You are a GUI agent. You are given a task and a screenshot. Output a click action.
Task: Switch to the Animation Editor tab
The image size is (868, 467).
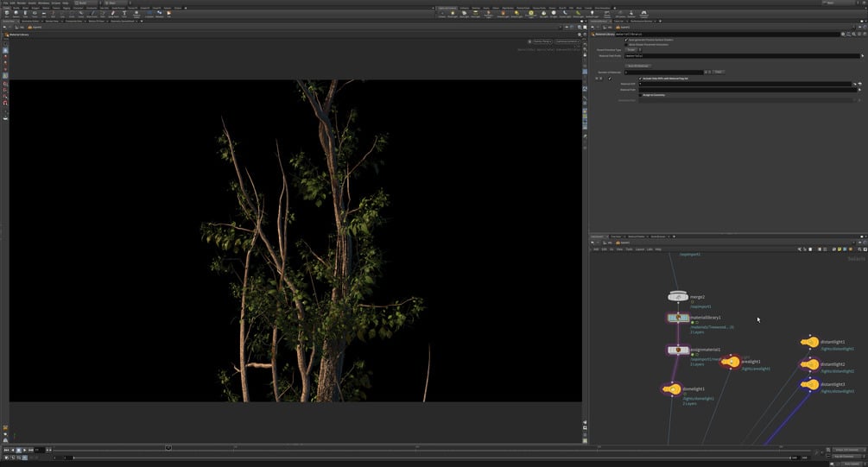(x=32, y=21)
